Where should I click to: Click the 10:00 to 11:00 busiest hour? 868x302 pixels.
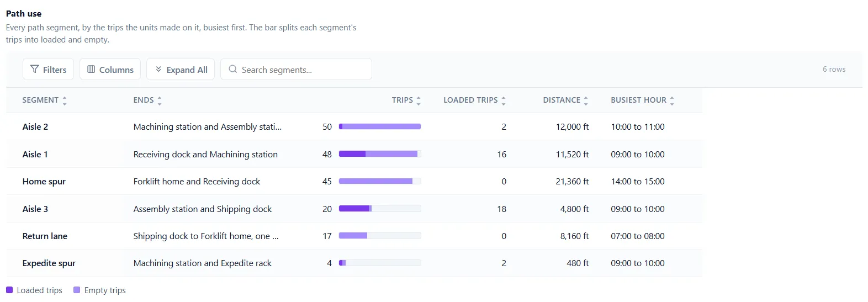click(638, 126)
